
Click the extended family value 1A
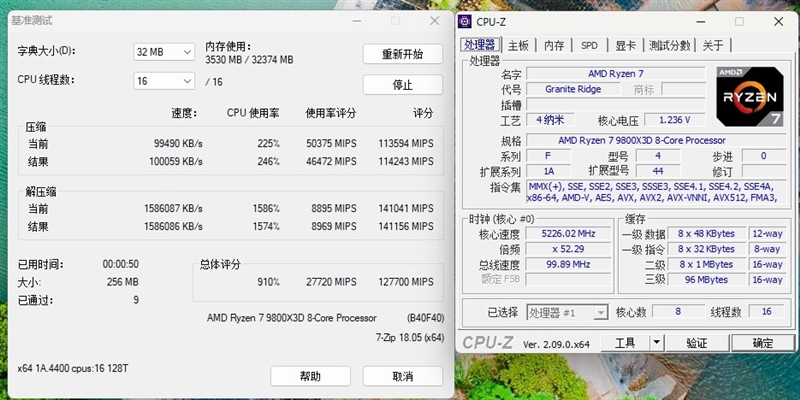click(x=550, y=171)
